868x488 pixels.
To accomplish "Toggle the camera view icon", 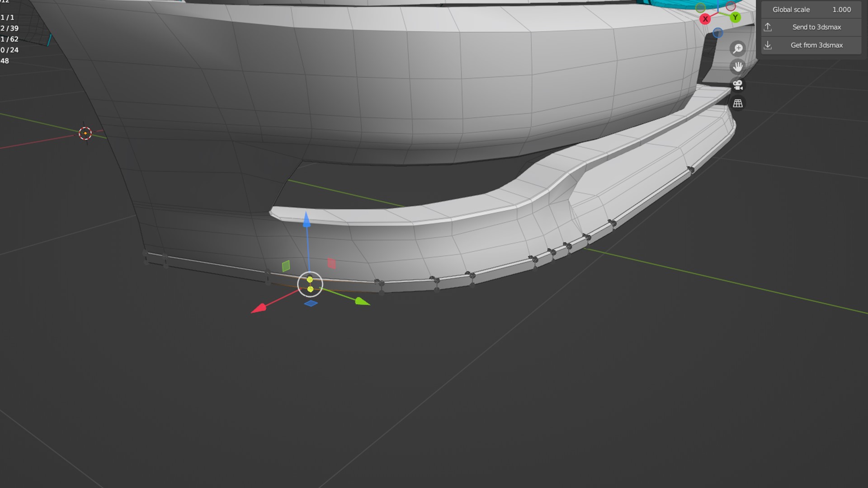I will tap(738, 85).
